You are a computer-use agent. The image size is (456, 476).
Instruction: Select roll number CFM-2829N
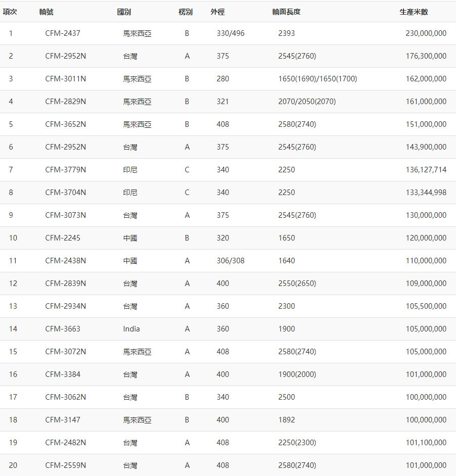click(66, 102)
